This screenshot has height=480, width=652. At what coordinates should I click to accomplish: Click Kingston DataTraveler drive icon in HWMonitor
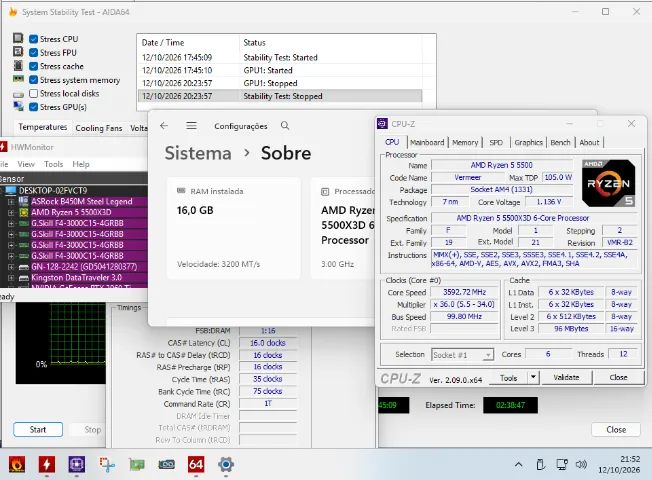(x=24, y=277)
